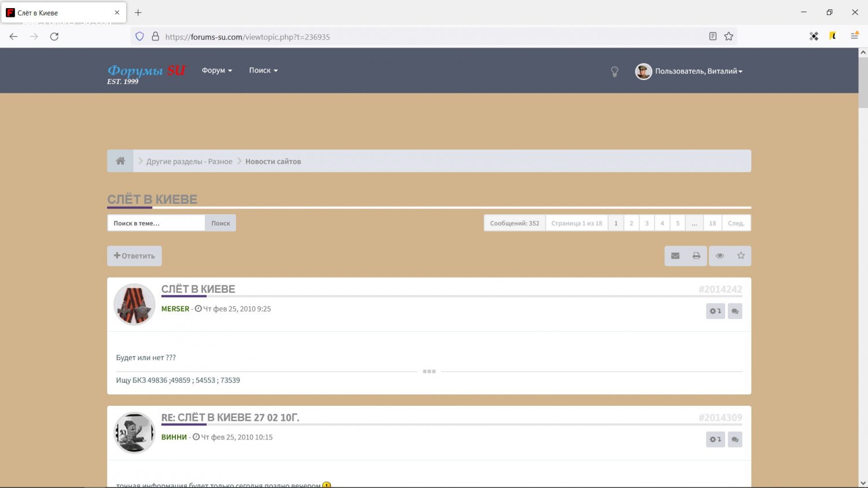The width and height of the screenshot is (868, 488).
Task: Click the Ответить reply button
Action: [134, 256]
